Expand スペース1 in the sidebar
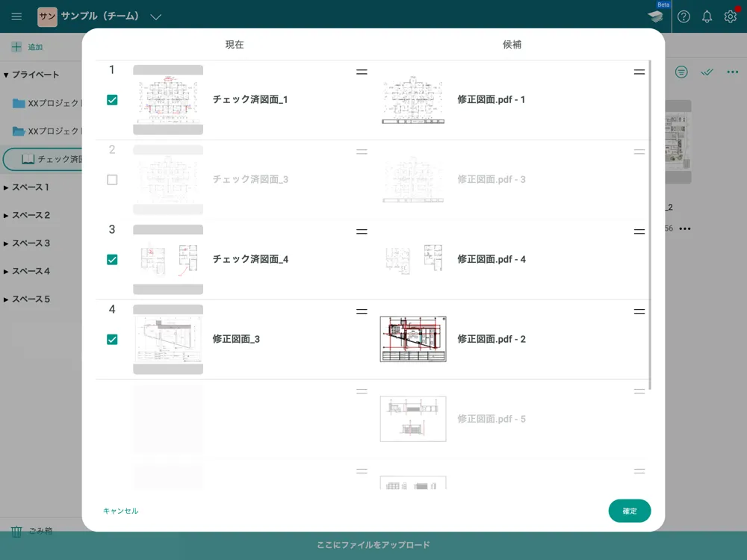 coord(6,187)
